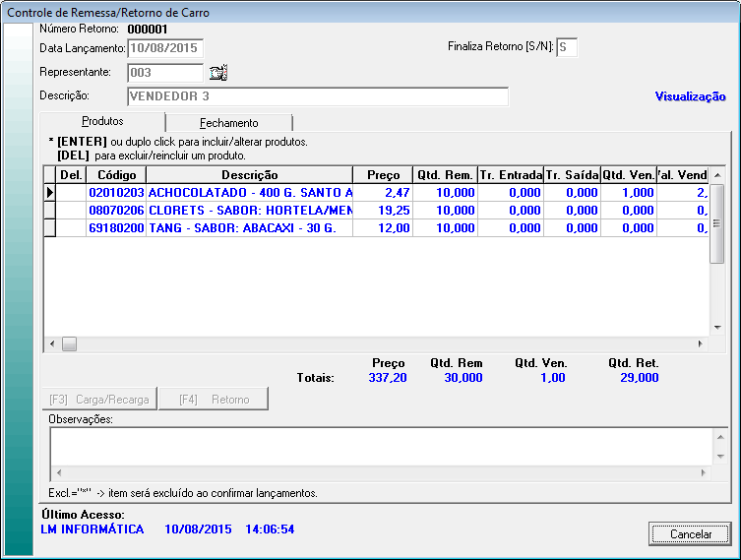Switch to the Fechamento tab

(228, 123)
